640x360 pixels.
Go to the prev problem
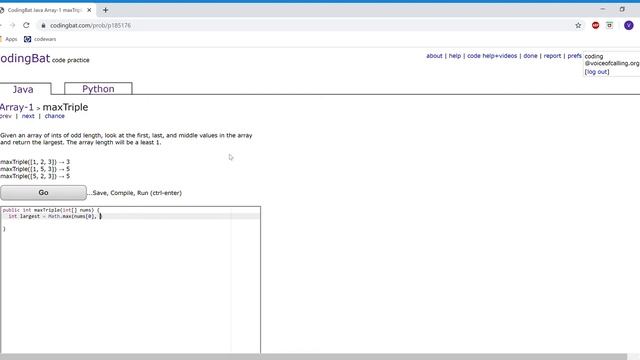5,116
